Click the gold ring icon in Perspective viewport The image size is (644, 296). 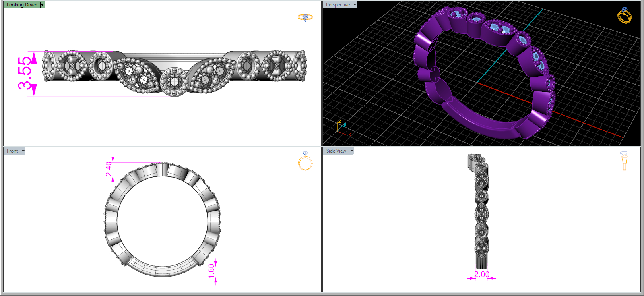[x=625, y=15]
